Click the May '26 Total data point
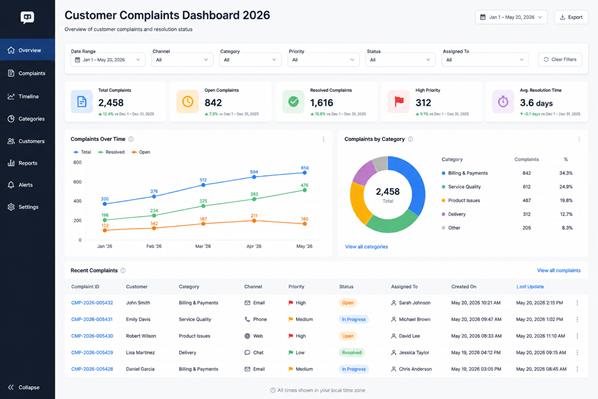The height and width of the screenshot is (399, 598). [304, 173]
